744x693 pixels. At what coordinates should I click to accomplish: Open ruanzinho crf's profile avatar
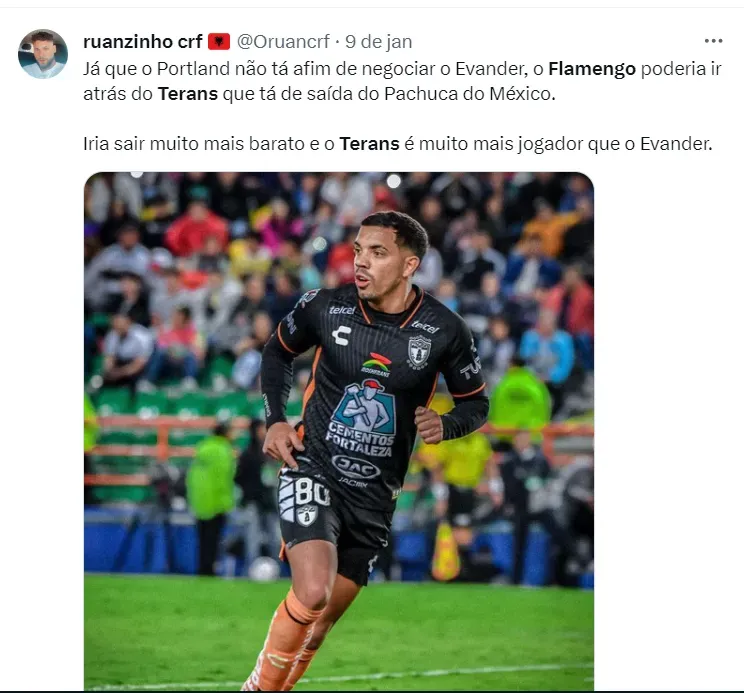click(43, 54)
